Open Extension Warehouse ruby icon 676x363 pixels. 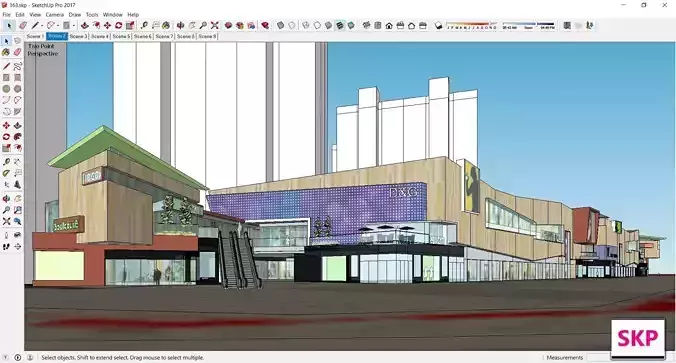265,26
